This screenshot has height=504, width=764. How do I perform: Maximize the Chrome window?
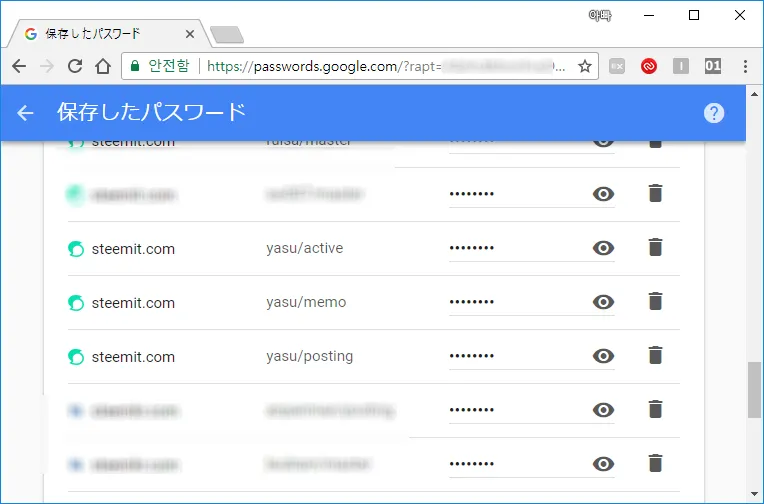pos(694,16)
